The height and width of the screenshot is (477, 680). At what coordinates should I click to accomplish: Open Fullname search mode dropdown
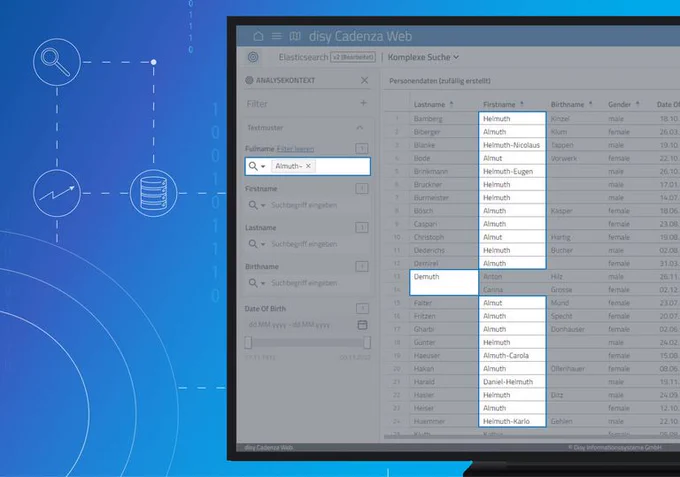coord(257,167)
